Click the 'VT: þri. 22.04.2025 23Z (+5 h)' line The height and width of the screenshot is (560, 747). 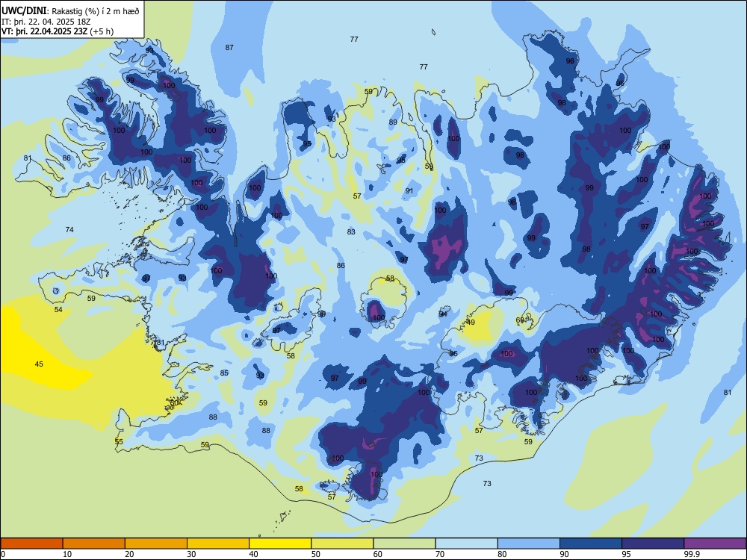[x=58, y=31]
